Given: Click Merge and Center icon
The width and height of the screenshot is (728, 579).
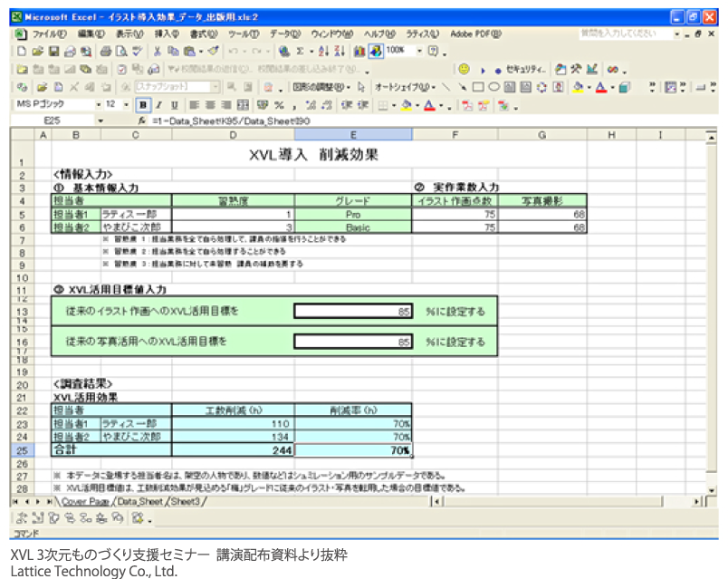Looking at the screenshot, I should (x=244, y=105).
